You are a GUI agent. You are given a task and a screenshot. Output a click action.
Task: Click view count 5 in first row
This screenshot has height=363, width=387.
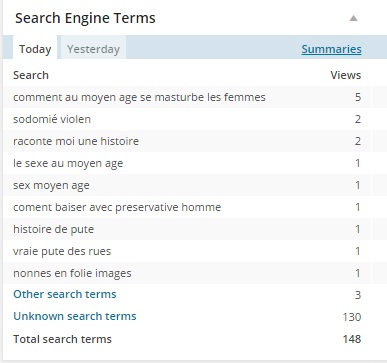click(x=358, y=97)
